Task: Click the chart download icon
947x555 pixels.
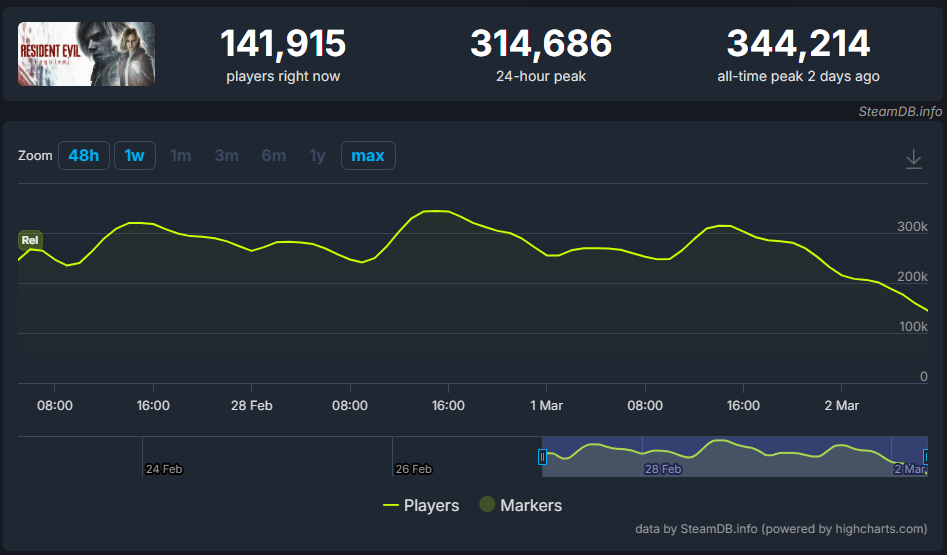Action: point(913,159)
